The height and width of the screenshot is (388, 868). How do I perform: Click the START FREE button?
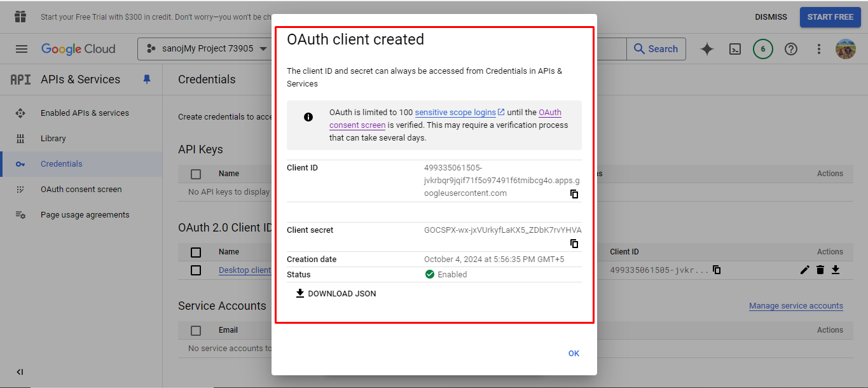tap(830, 17)
